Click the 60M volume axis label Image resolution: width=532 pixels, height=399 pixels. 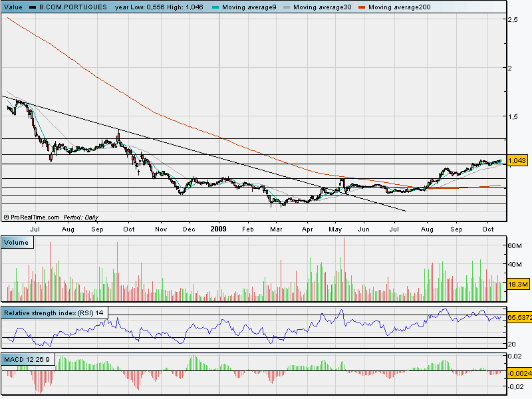[x=515, y=245]
